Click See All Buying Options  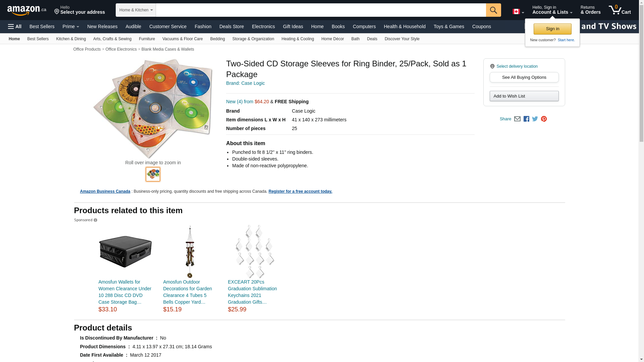coord(524,77)
